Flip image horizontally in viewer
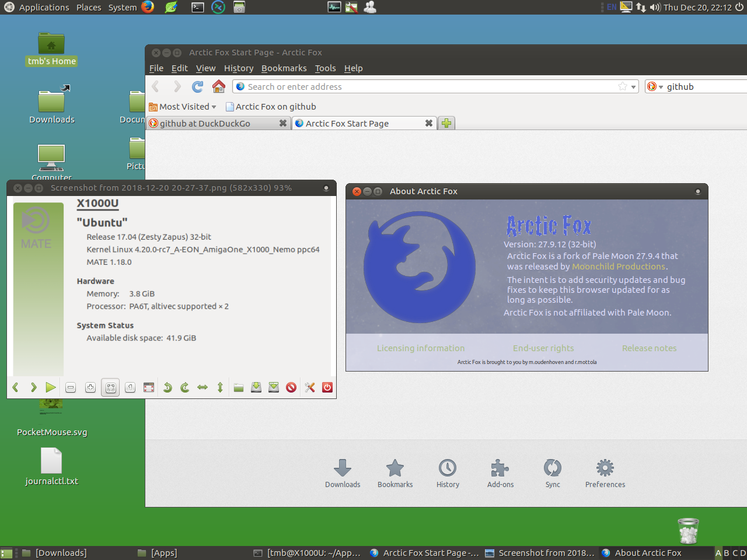This screenshot has height=560, width=747. coord(203,387)
